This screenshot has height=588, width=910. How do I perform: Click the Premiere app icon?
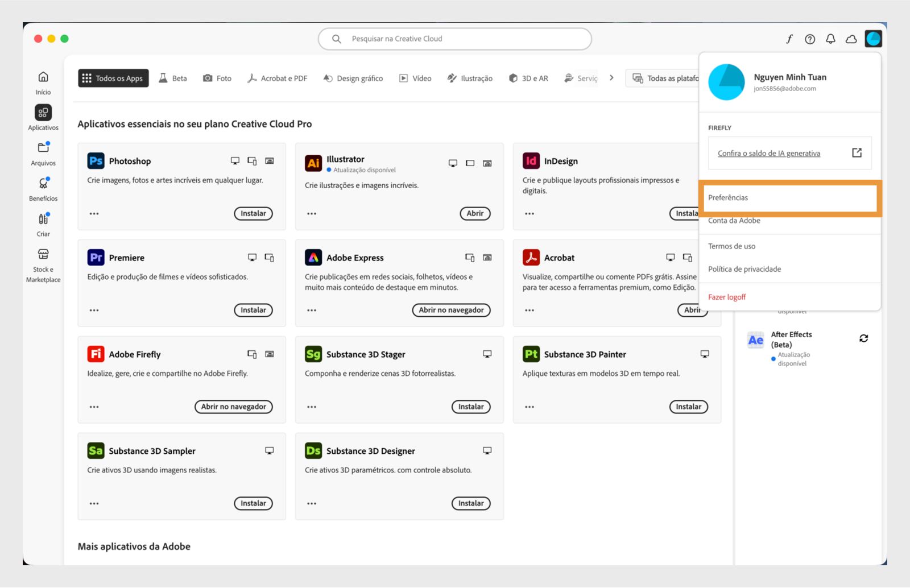(96, 258)
